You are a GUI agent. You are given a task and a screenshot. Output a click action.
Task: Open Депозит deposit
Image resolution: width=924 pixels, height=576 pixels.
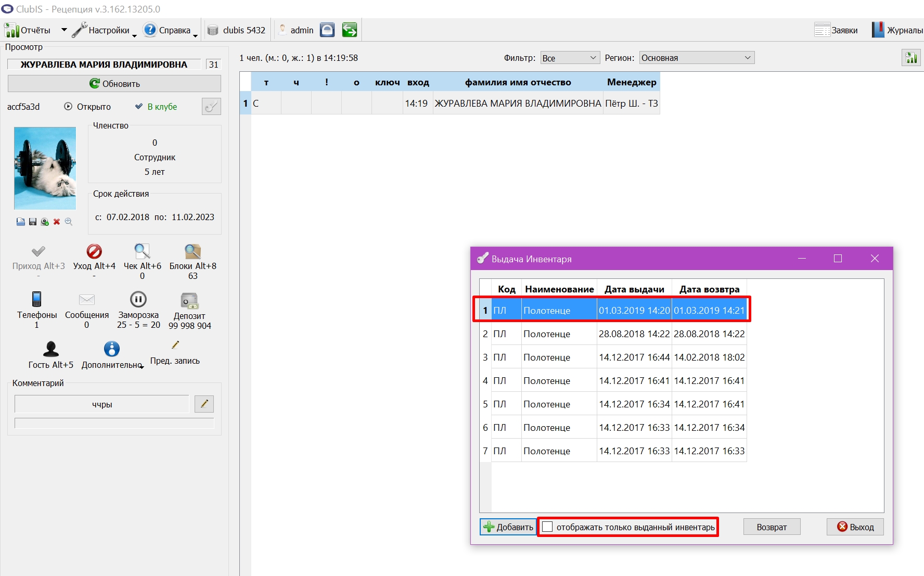(190, 311)
